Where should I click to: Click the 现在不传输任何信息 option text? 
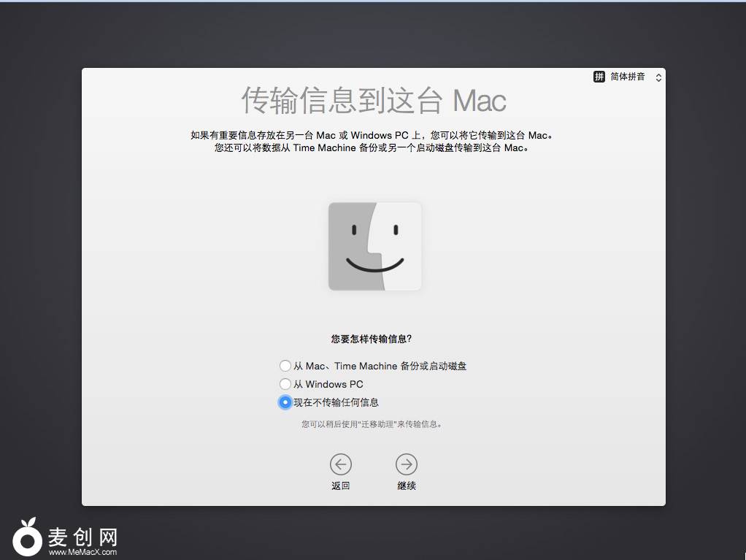(x=337, y=402)
